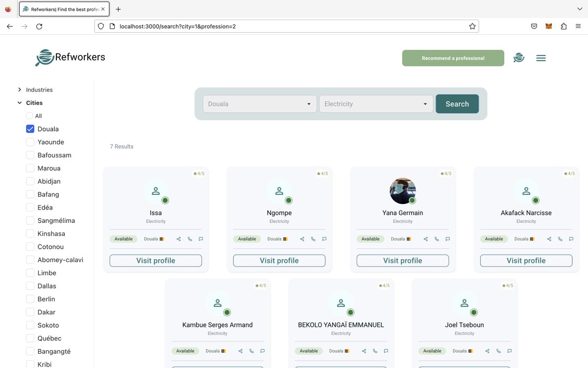This screenshot has height=368, width=588.
Task: Close the Refworkers browser tab
Action: (x=103, y=9)
